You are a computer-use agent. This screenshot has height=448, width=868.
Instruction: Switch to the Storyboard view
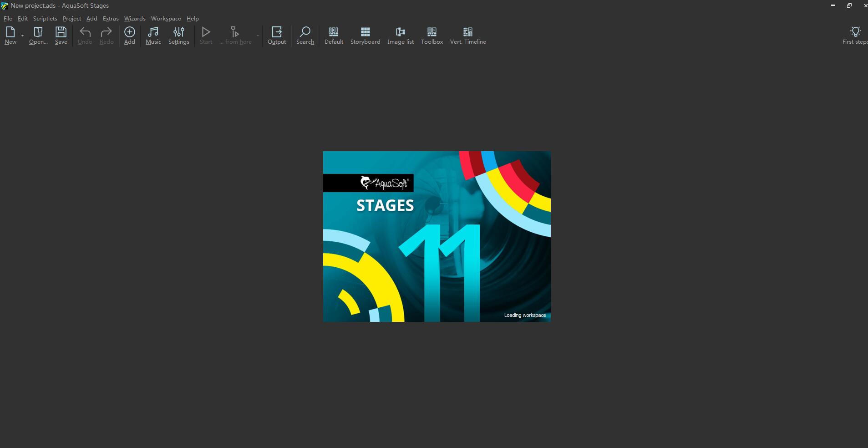tap(365, 35)
